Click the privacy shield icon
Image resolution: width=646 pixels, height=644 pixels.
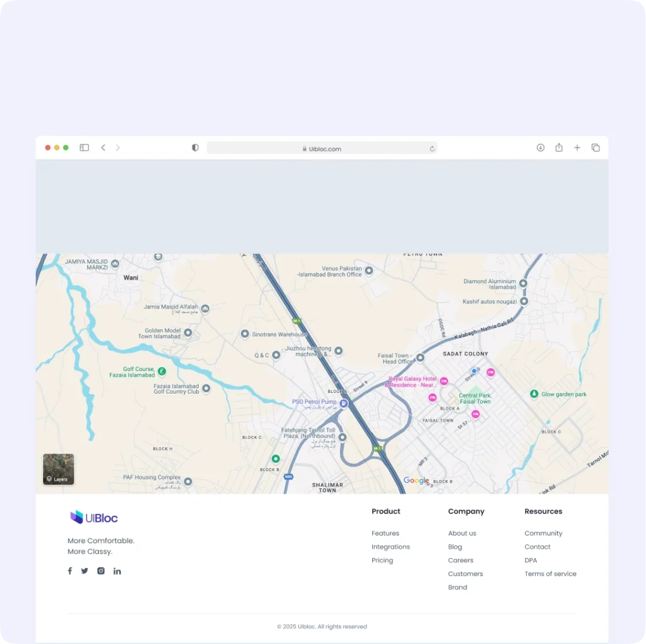196,148
